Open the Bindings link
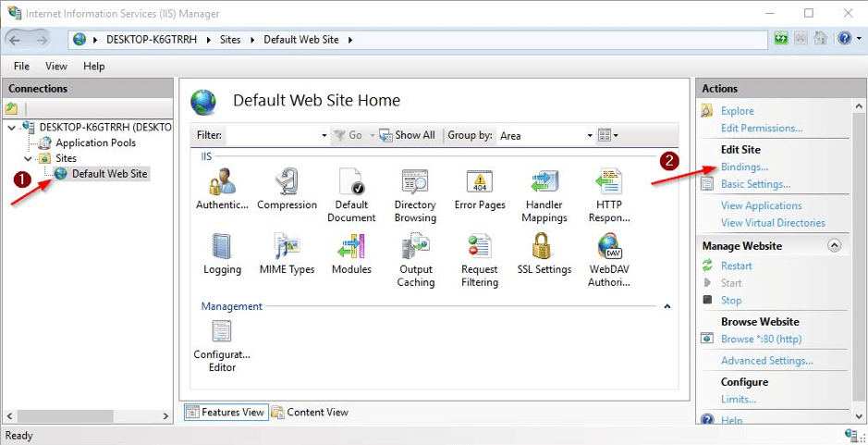This screenshot has height=445, width=868. [x=744, y=167]
